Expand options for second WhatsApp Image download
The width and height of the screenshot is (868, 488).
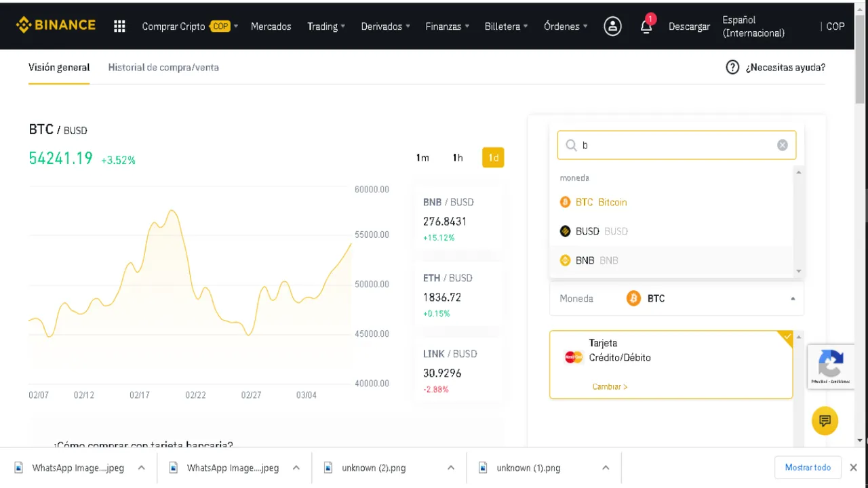pos(296,468)
